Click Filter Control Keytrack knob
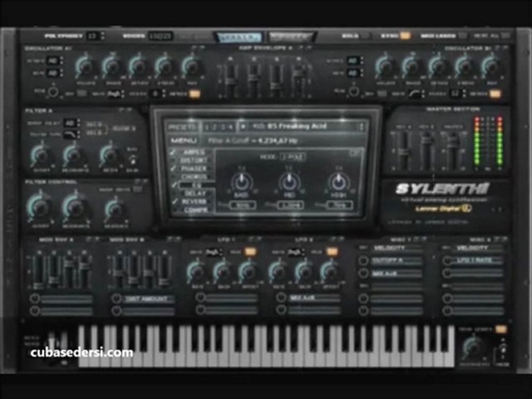 point(115,209)
